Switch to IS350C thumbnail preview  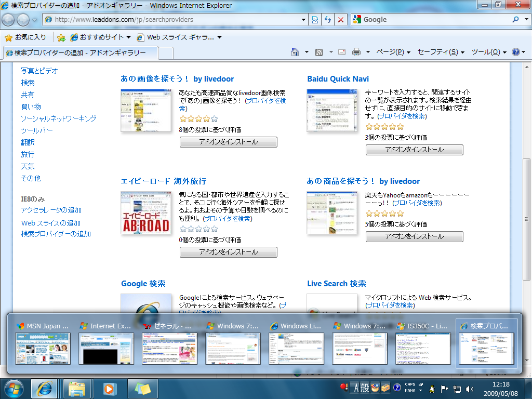pos(423,343)
